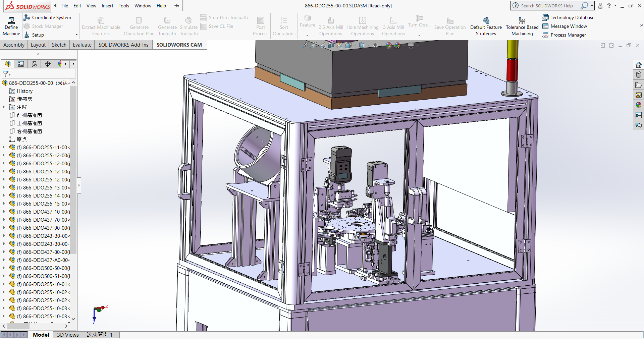Open the ConfigurationManager tab icon
Image resolution: width=644 pixels, height=339 pixels.
click(x=34, y=64)
